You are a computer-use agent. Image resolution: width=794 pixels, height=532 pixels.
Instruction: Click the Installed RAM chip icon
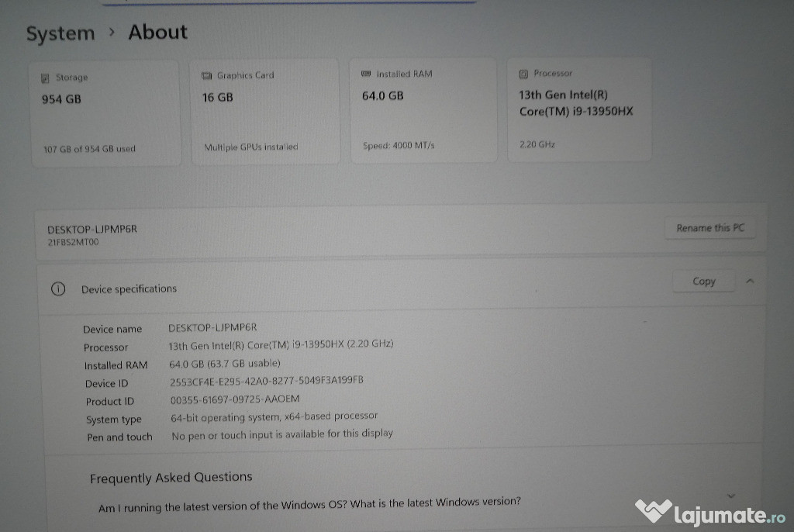pos(366,74)
